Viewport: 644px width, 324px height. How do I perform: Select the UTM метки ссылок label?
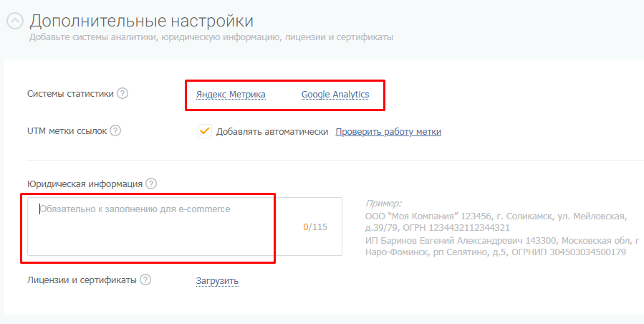(x=67, y=131)
